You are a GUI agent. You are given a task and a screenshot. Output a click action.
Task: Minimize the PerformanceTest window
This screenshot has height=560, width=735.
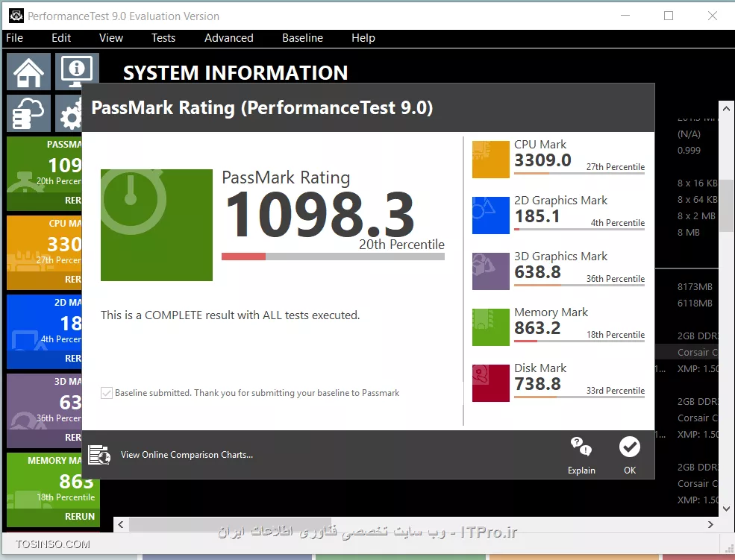click(x=625, y=16)
